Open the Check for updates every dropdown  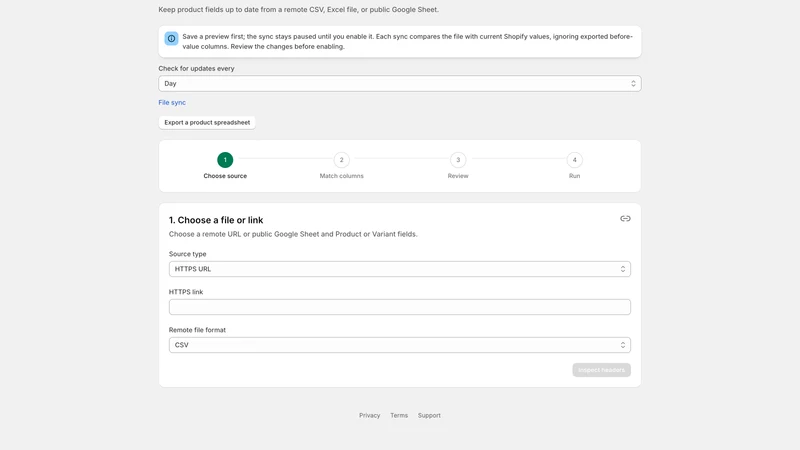tap(399, 84)
